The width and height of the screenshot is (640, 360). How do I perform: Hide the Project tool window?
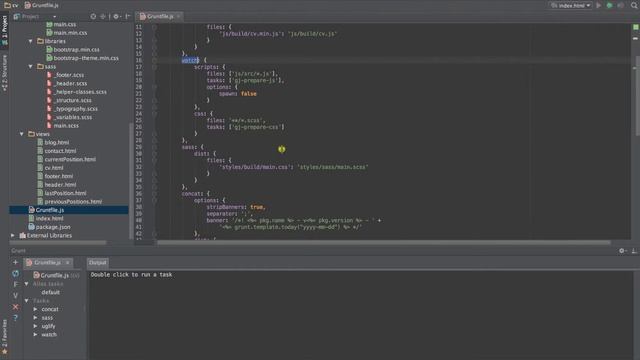click(x=128, y=16)
